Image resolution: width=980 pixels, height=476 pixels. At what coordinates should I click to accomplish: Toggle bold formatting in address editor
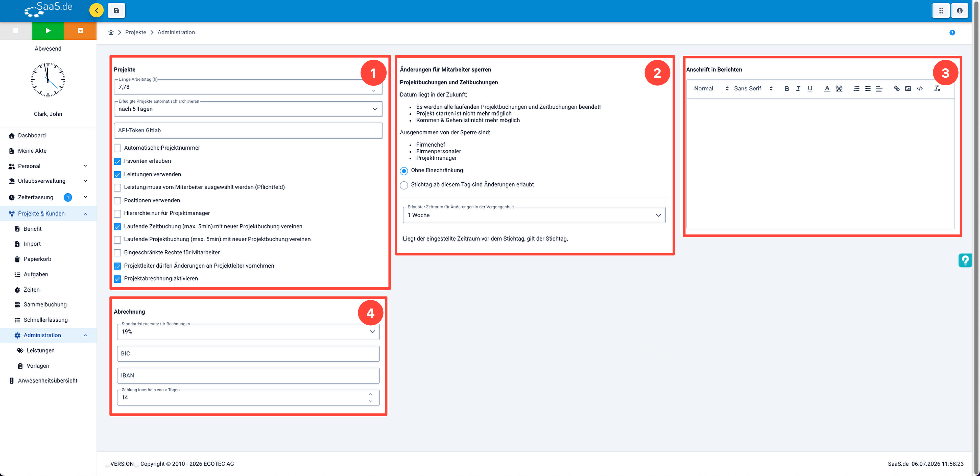[x=787, y=89]
